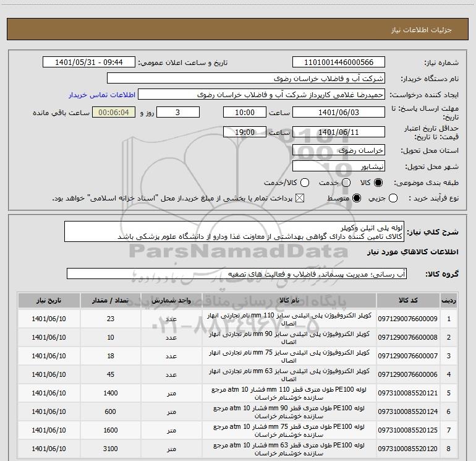
Task: Click the 110 mm electrofusion coupler item name
Action: click(289, 319)
